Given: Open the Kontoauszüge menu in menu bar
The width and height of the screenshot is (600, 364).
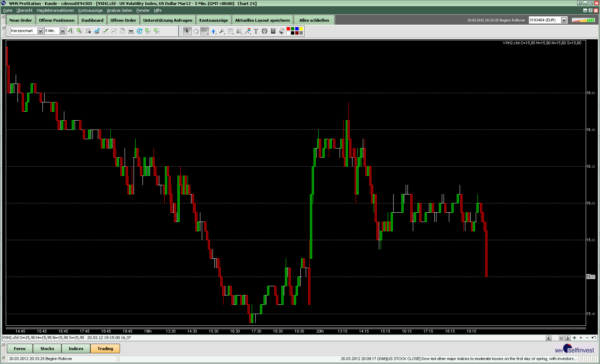Looking at the screenshot, I should click(x=90, y=10).
